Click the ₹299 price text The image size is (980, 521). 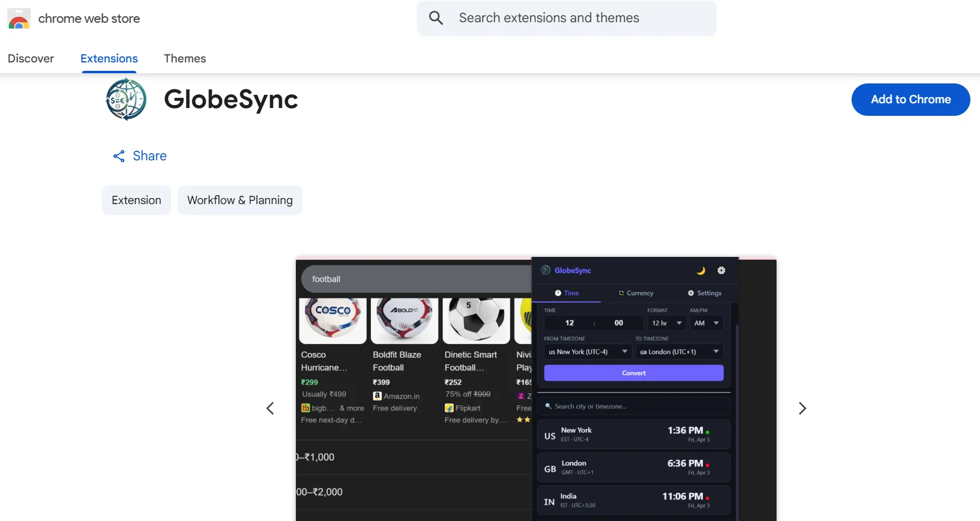point(310,382)
